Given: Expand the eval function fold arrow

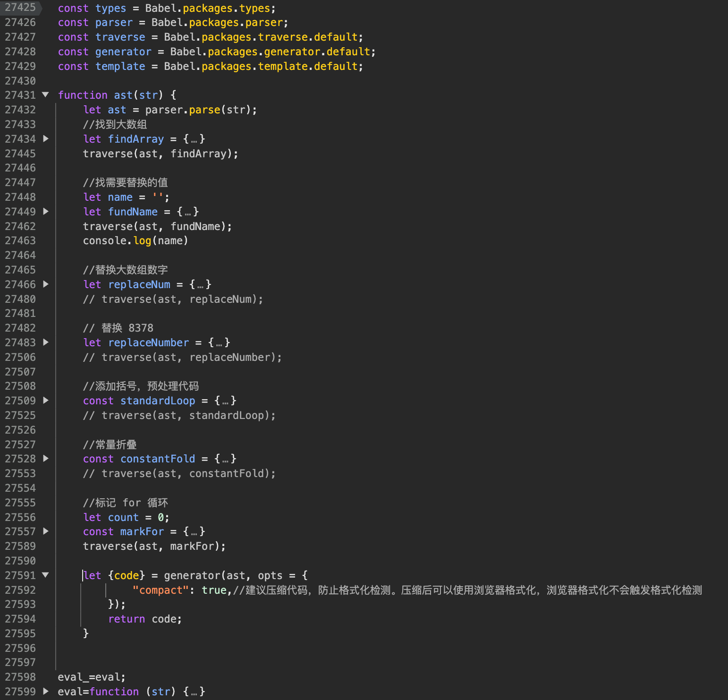Looking at the screenshot, I should coord(45,691).
